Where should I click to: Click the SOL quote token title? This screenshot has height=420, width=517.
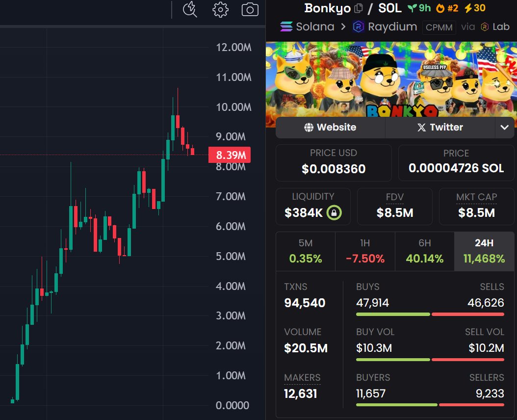[390, 8]
